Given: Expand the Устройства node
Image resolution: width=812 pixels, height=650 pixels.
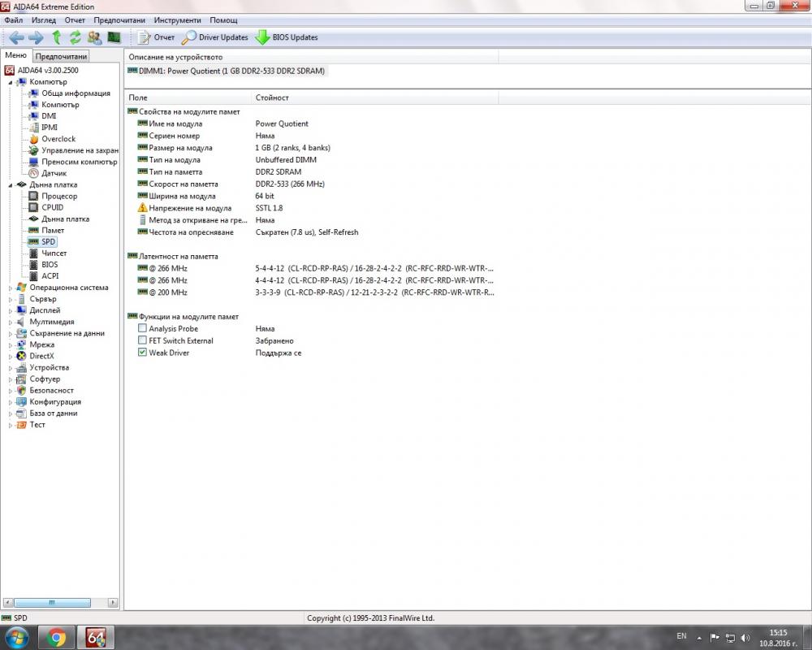Looking at the screenshot, I should click(x=10, y=367).
